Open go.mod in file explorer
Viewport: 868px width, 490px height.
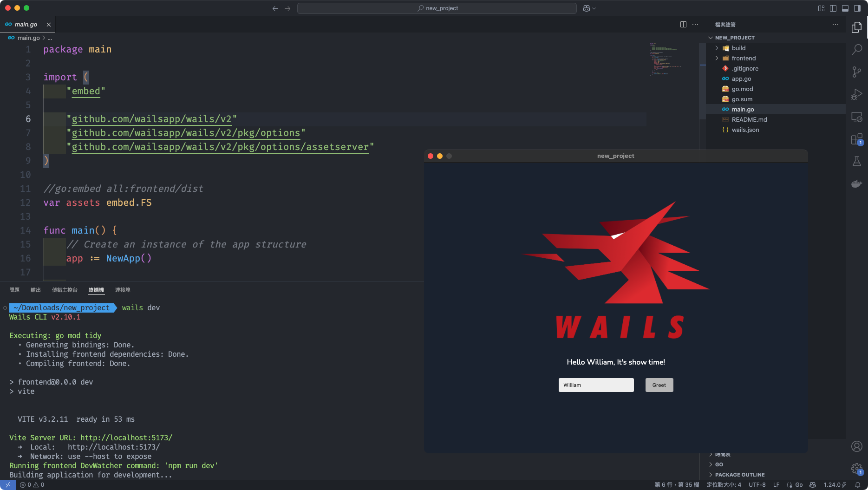coord(776,89)
